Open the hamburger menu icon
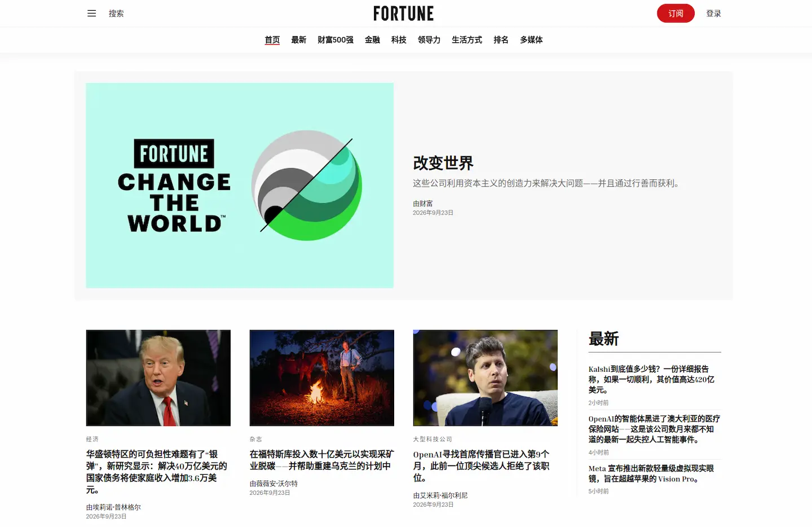The height and width of the screenshot is (527, 812). coord(91,14)
